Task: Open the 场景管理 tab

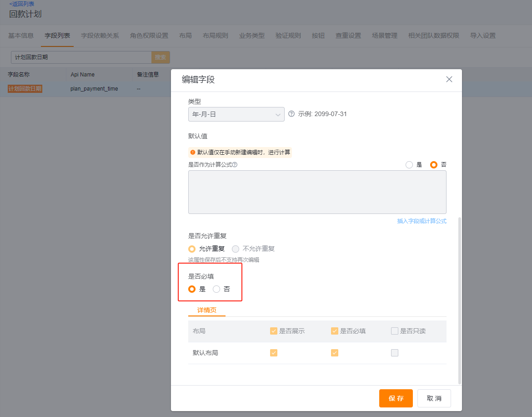Action: point(384,36)
